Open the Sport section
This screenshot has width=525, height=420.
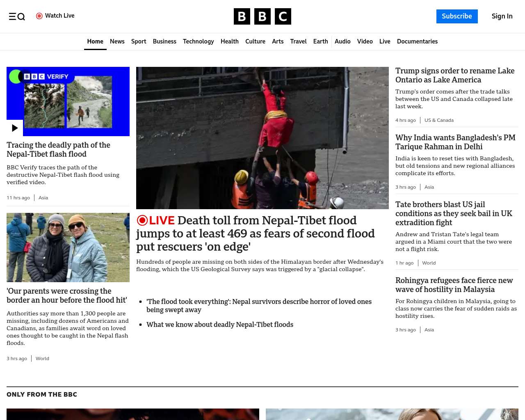pyautogui.click(x=139, y=41)
